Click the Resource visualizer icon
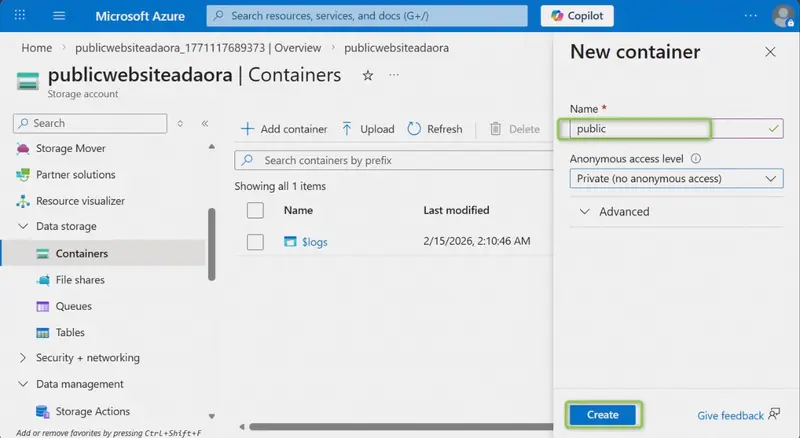 coord(23,201)
